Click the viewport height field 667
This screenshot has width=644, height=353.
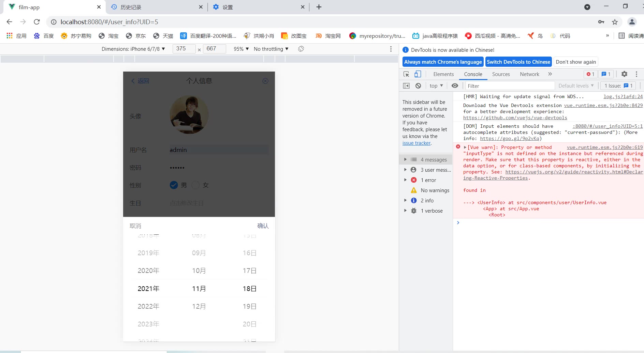click(214, 49)
